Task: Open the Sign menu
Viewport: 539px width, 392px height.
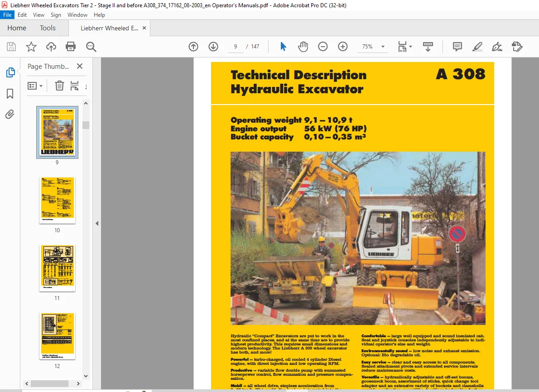Action: [x=56, y=15]
